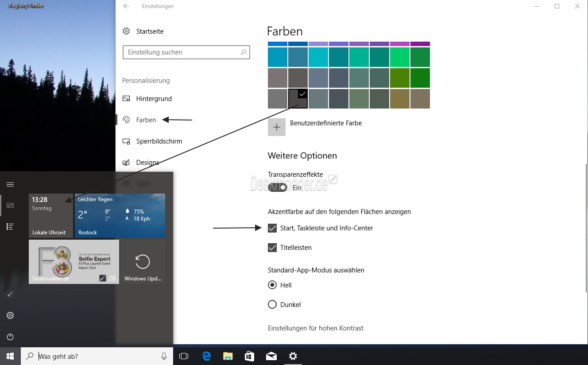
Task: Click in the Einstellung suchen field
Action: pyautogui.click(x=186, y=52)
